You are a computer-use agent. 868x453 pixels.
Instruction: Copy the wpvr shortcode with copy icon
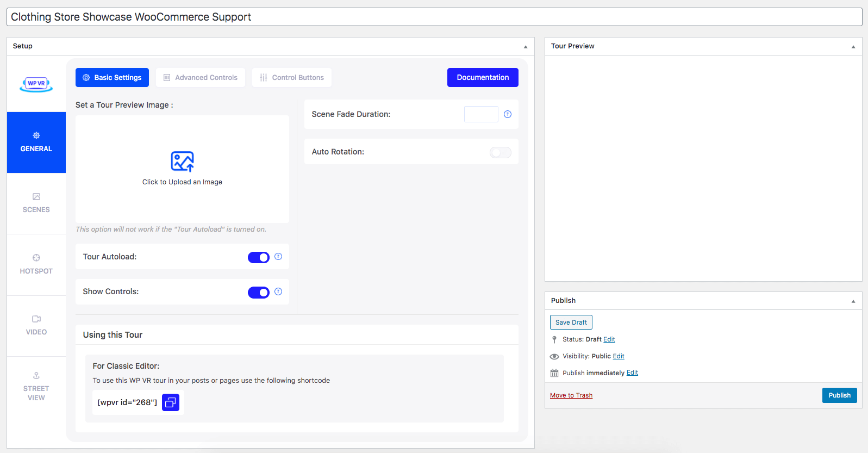point(171,402)
